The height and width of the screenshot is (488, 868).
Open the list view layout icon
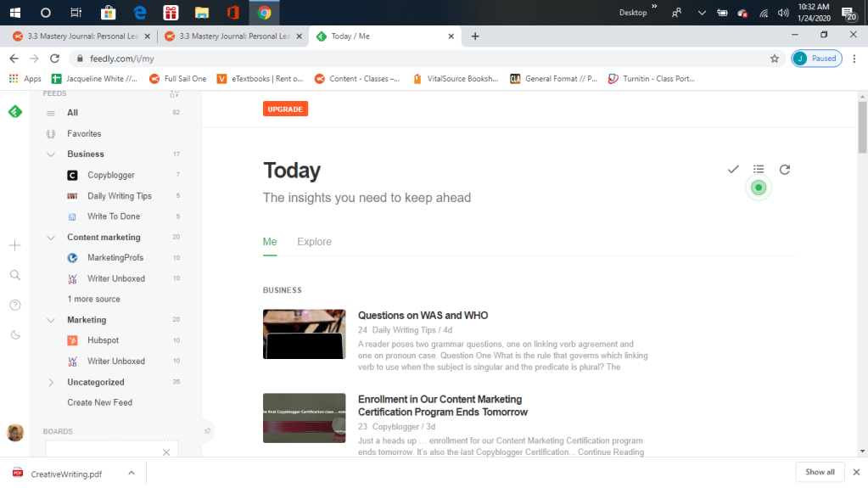pos(759,170)
